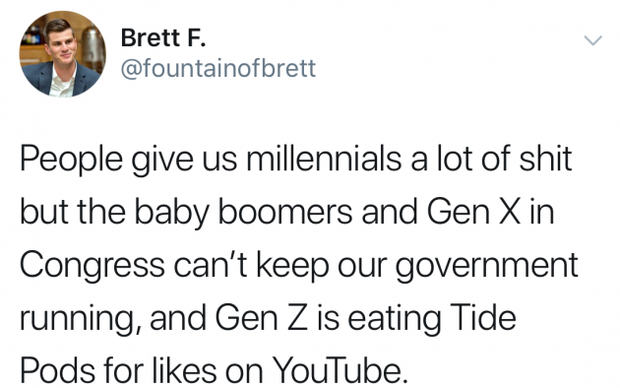Click the word "People" starting the tweet
The width and height of the screenshot is (620, 388).
click(71, 161)
